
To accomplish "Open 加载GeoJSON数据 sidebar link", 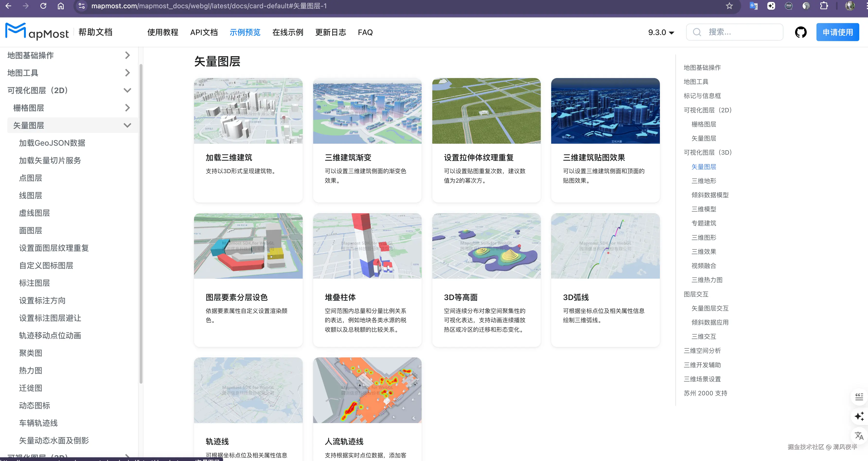I will [52, 143].
